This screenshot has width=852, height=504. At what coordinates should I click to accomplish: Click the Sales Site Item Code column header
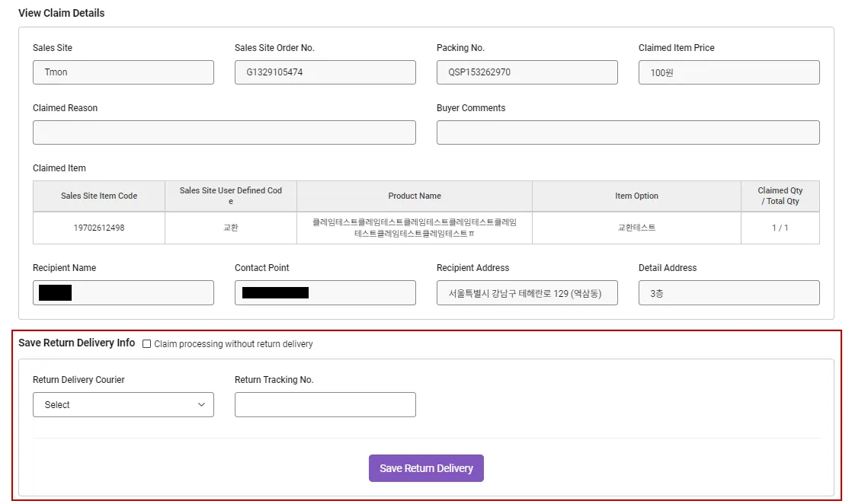pos(99,196)
